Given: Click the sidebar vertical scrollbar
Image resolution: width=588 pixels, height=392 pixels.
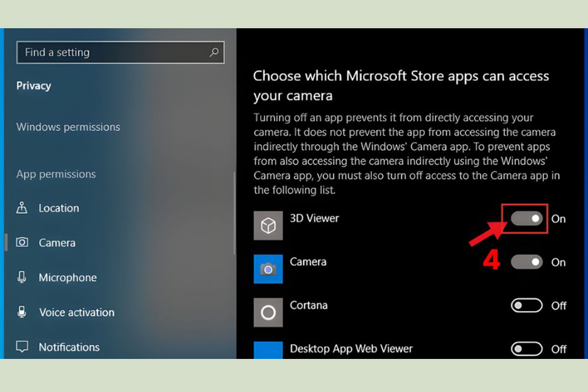Looking at the screenshot, I should (x=234, y=213).
